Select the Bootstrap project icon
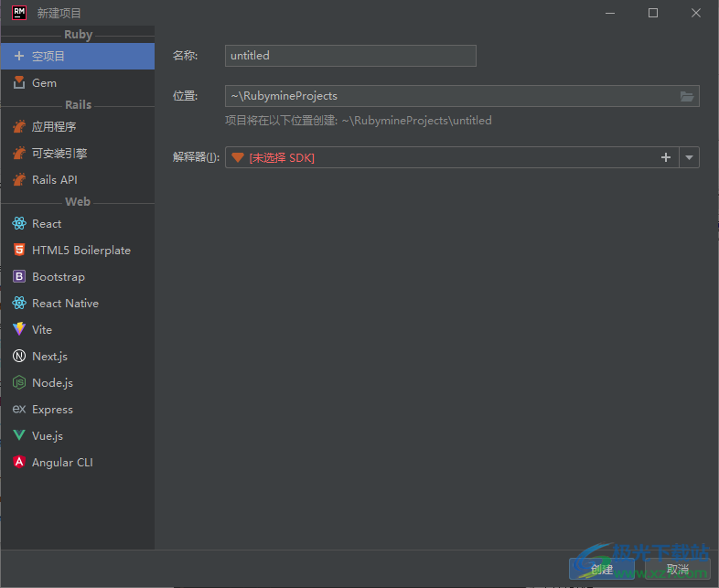The width and height of the screenshot is (719, 588). 19,277
